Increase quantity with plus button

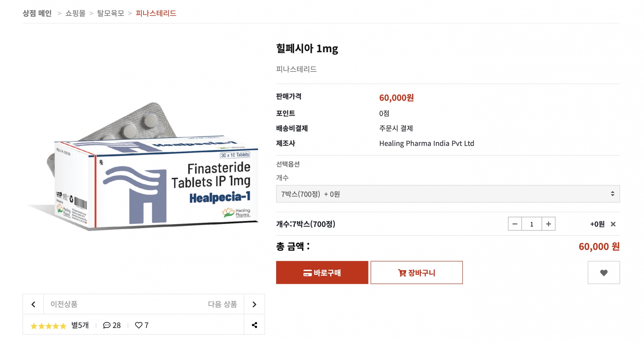tap(548, 224)
